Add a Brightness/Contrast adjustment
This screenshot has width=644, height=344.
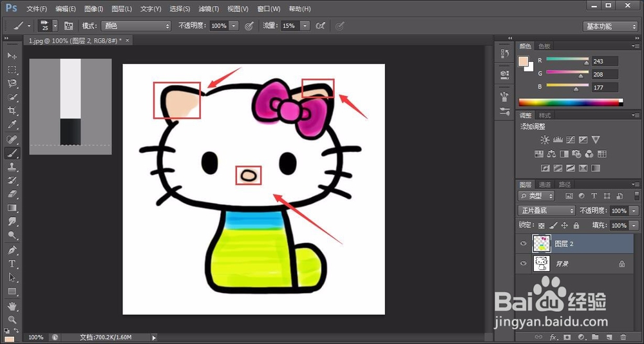pos(545,140)
